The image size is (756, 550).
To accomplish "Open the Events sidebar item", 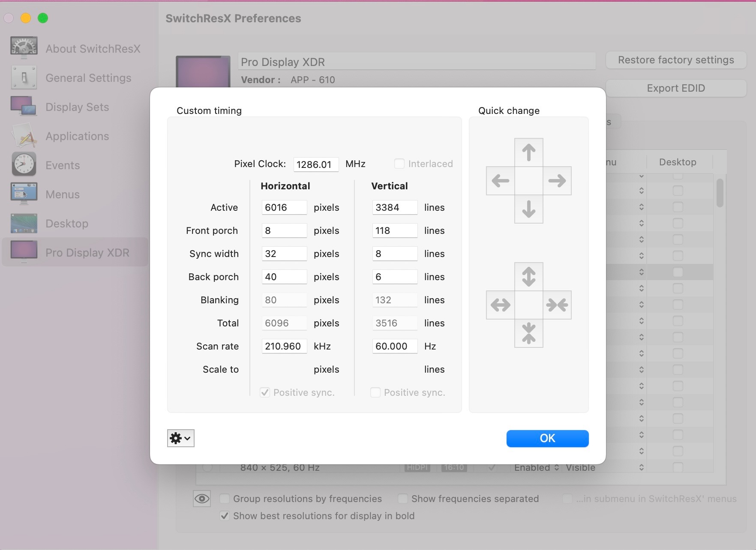I will pyautogui.click(x=75, y=165).
